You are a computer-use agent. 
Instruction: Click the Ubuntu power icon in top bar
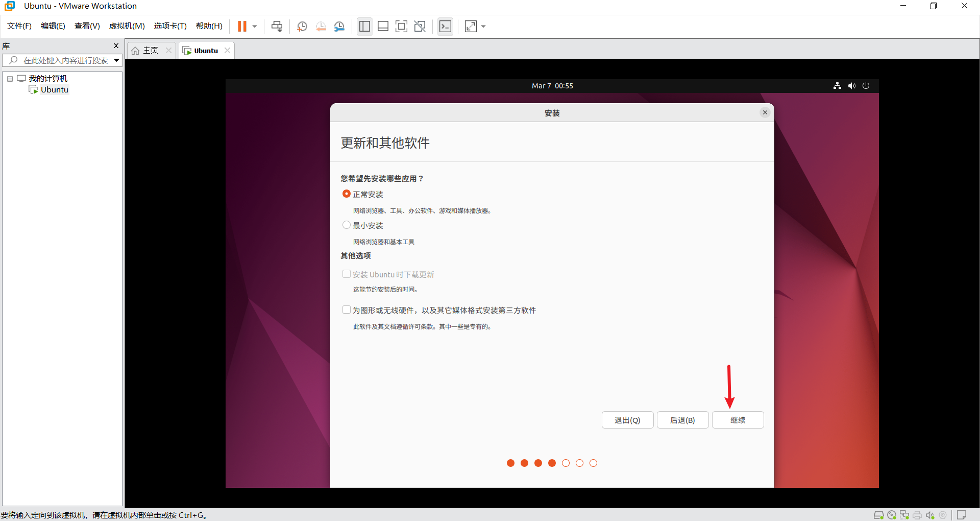point(866,86)
